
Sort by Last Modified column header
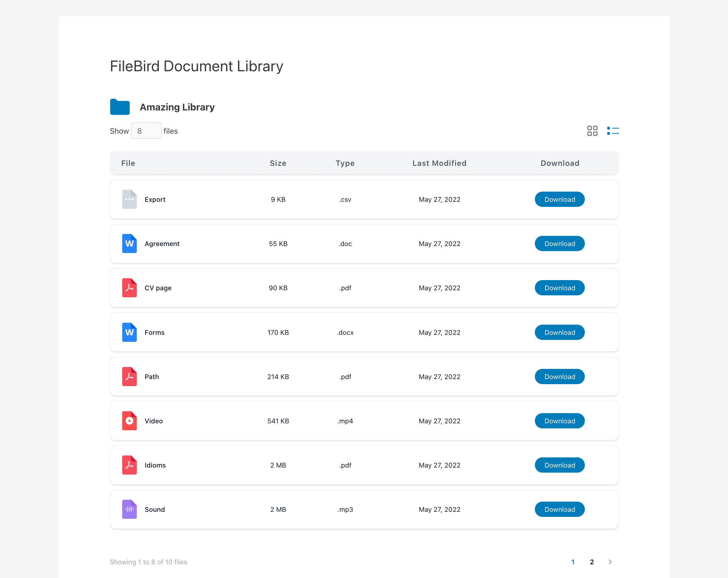(x=439, y=163)
